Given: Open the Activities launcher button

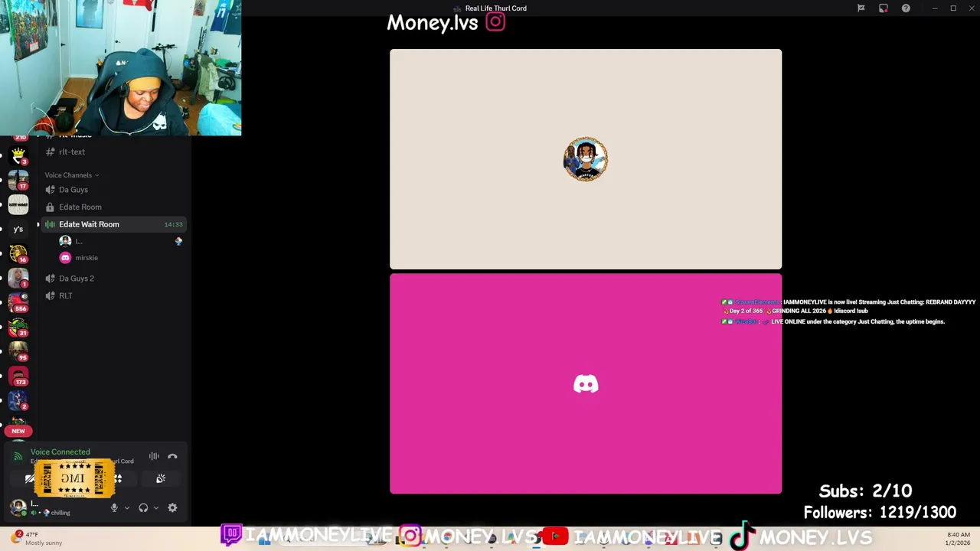Looking at the screenshot, I should pyautogui.click(x=118, y=478).
